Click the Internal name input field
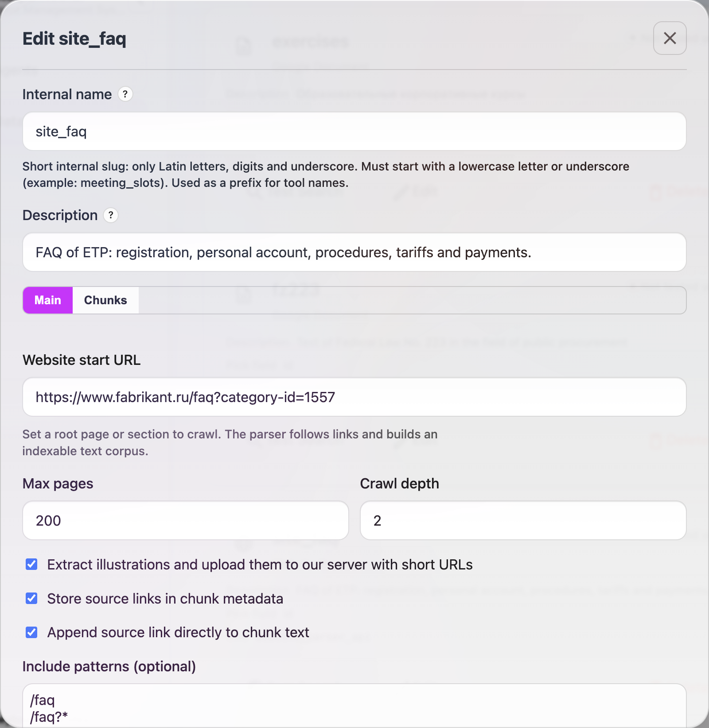The width and height of the screenshot is (709, 728). [310, 131]
